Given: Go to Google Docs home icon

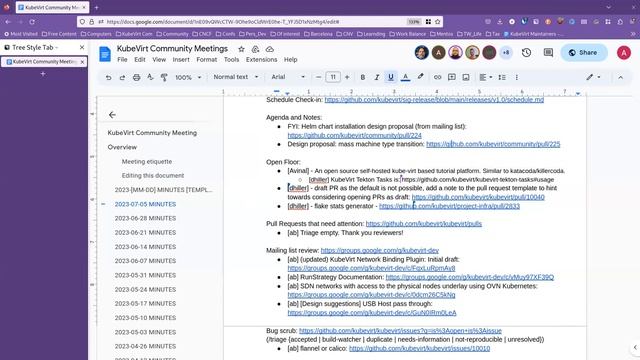Looking at the screenshot, I should [x=105, y=53].
